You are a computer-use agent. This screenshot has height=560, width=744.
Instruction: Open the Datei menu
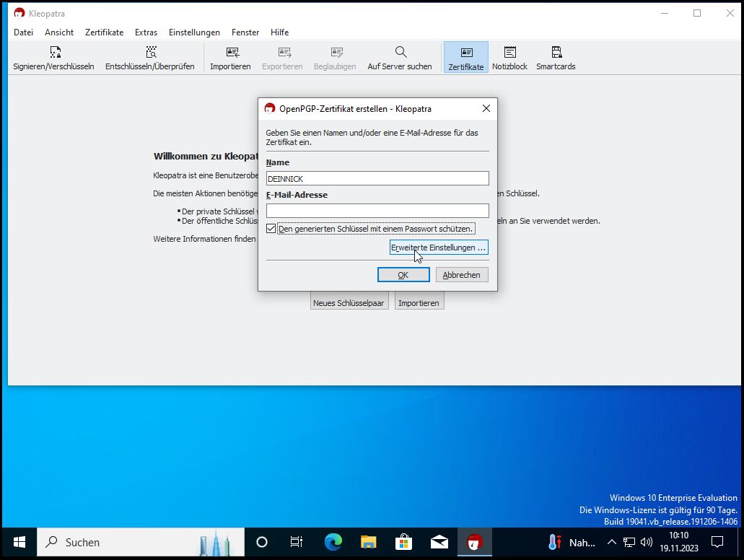pos(23,32)
